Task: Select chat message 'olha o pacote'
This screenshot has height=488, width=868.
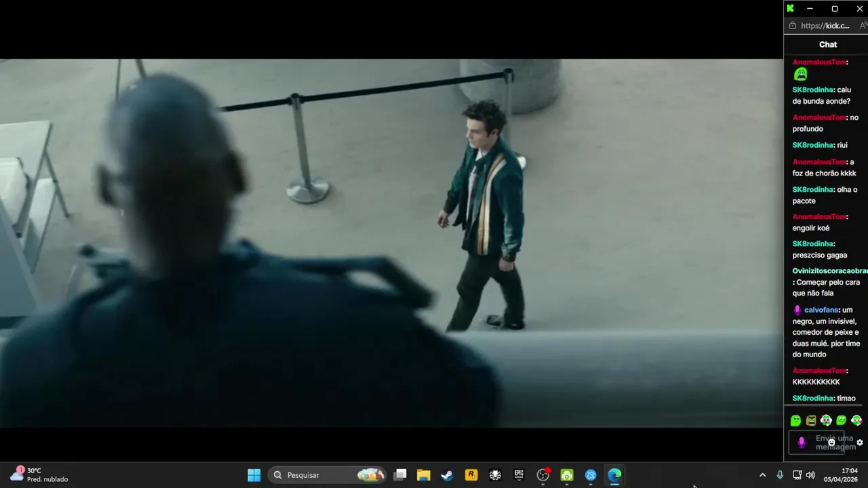Action: (825, 195)
